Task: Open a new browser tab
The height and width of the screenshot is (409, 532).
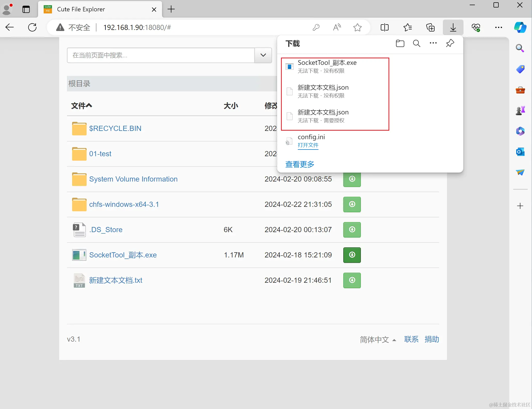Action: [x=171, y=9]
